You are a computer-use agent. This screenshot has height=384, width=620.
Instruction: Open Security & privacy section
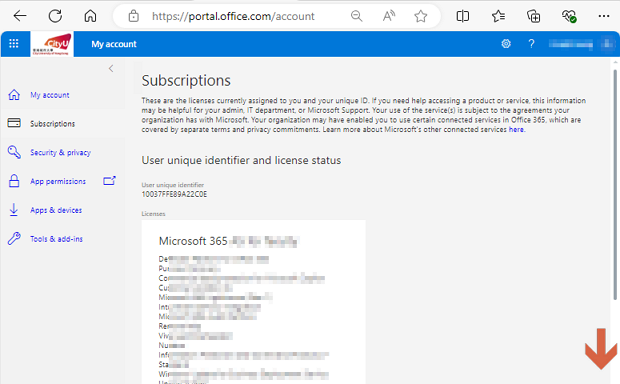(60, 152)
